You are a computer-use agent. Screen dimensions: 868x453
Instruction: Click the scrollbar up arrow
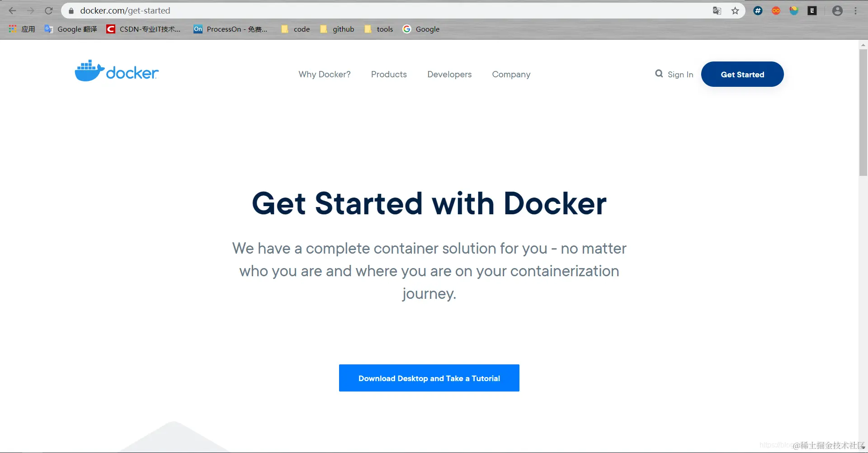tap(863, 45)
